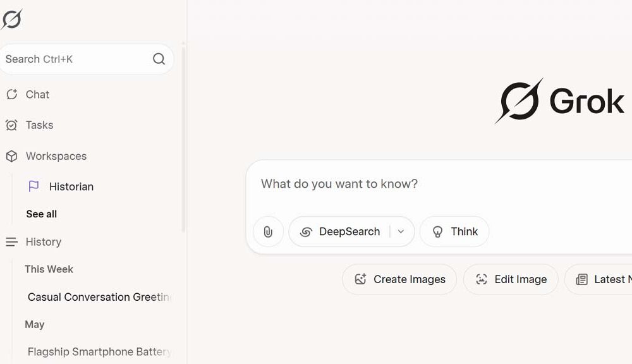The height and width of the screenshot is (364, 632).
Task: Click the magnifier icon in the search box
Action: pos(159,59)
